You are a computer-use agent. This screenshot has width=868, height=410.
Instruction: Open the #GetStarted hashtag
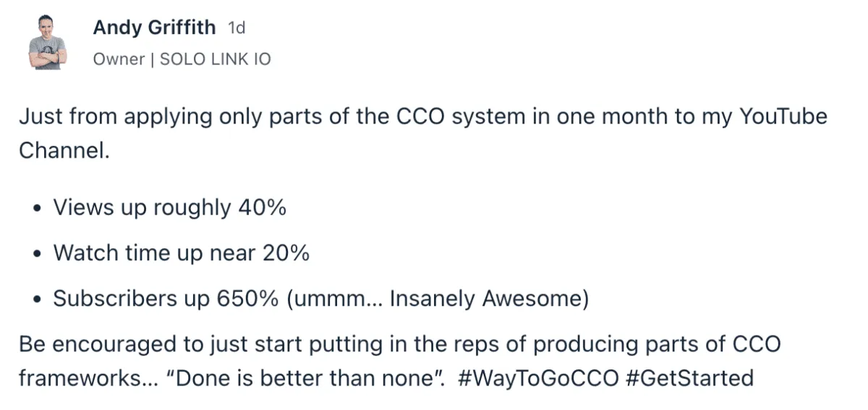(x=688, y=377)
